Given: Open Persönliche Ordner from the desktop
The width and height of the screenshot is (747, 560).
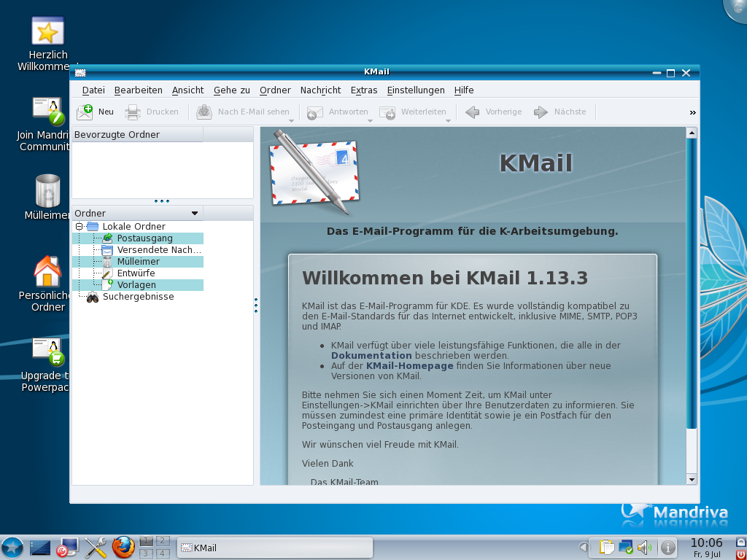Looking at the screenshot, I should (47, 271).
